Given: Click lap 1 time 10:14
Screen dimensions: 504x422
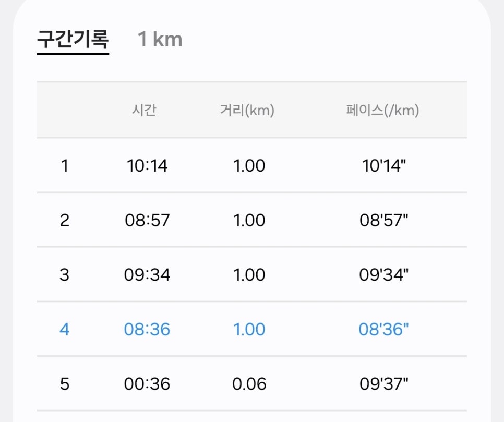Looking at the screenshot, I should click(147, 166).
